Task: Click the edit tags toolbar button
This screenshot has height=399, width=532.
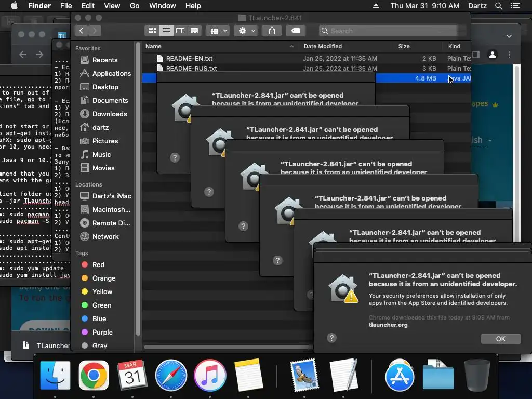Action: pos(296,31)
